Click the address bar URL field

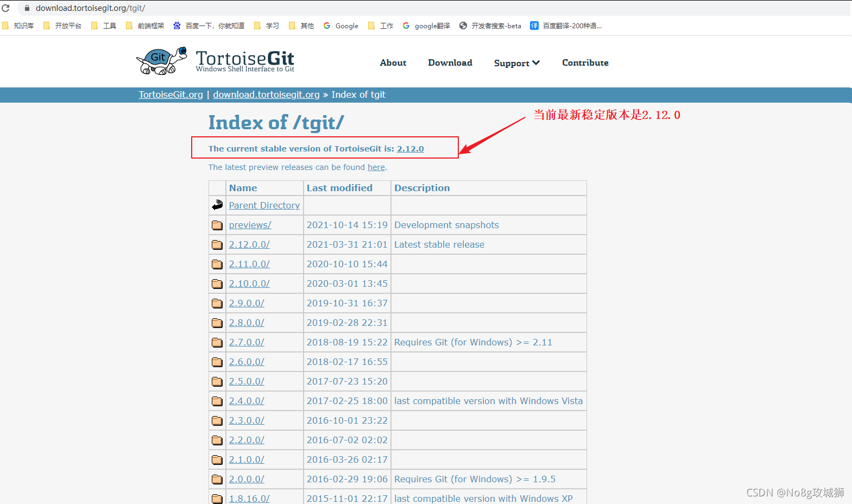434,8
